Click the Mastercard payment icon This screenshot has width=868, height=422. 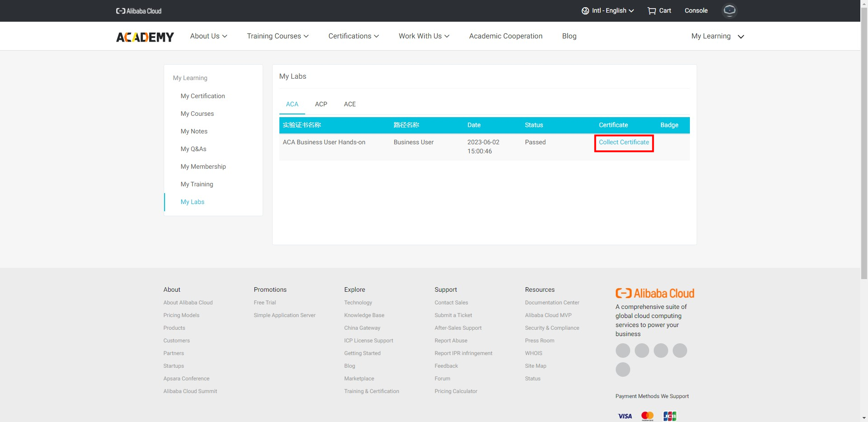(647, 416)
